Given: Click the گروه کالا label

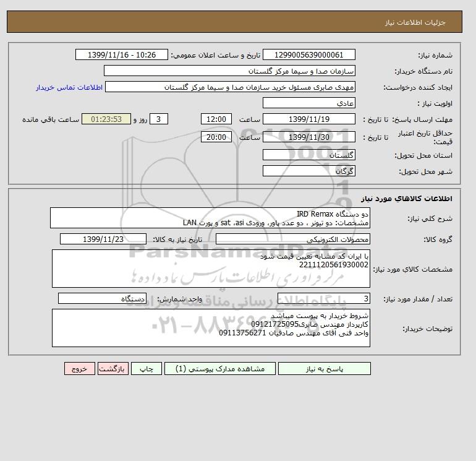Looking at the screenshot, I should 438,239.
